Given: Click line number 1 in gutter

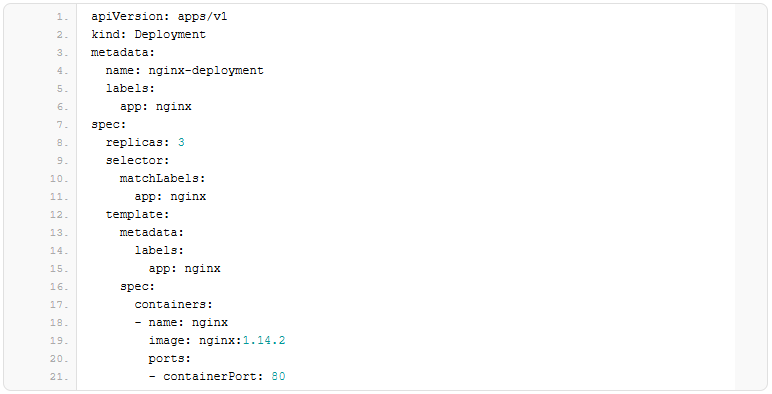Looking at the screenshot, I should point(63,17).
